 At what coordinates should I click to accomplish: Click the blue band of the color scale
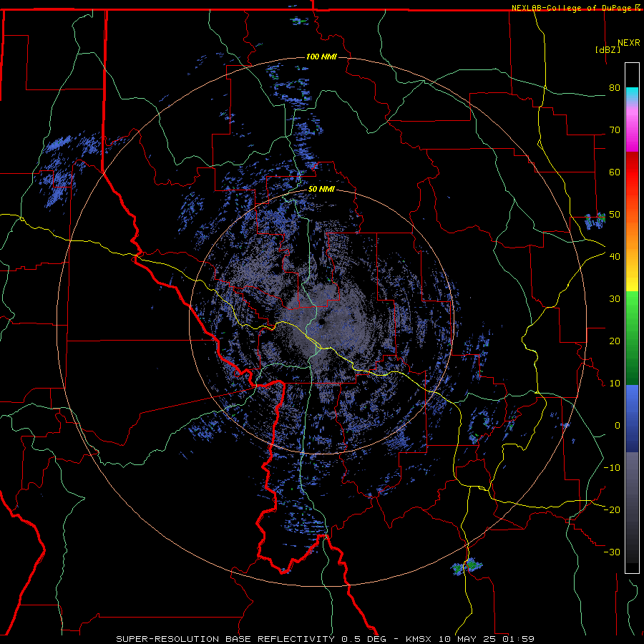click(632, 418)
